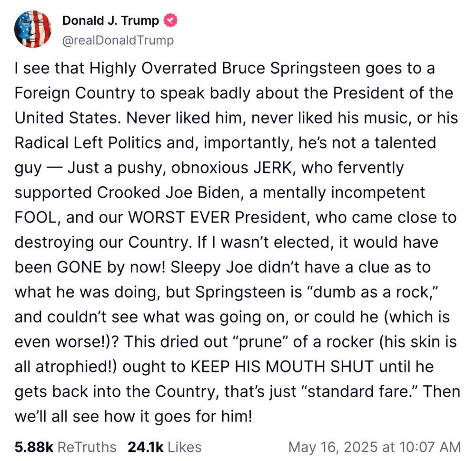Image resolution: width=476 pixels, height=461 pixels.
Task: View the 24.1k Likes count
Action: [x=146, y=447]
